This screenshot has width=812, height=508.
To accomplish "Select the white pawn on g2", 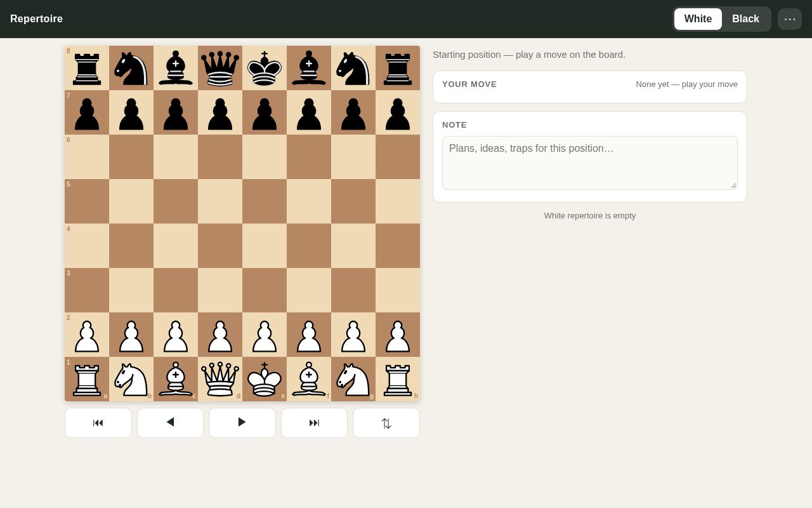I will pyautogui.click(x=353, y=335).
